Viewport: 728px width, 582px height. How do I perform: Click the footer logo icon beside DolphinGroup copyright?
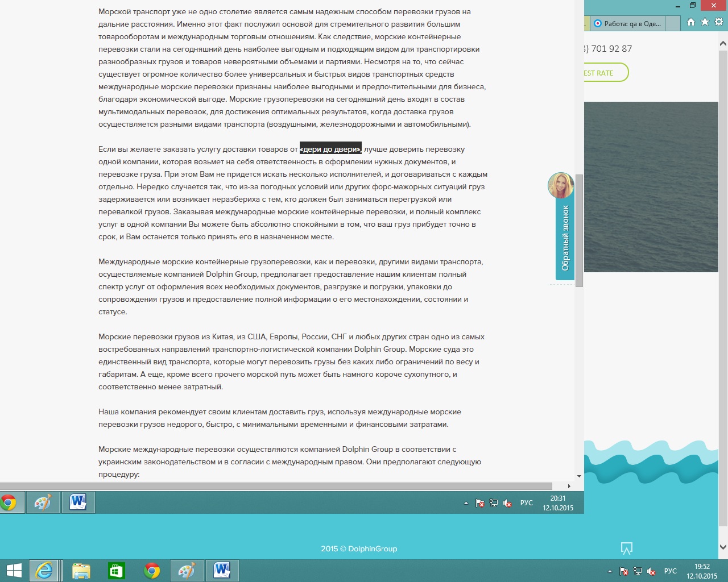[626, 548]
